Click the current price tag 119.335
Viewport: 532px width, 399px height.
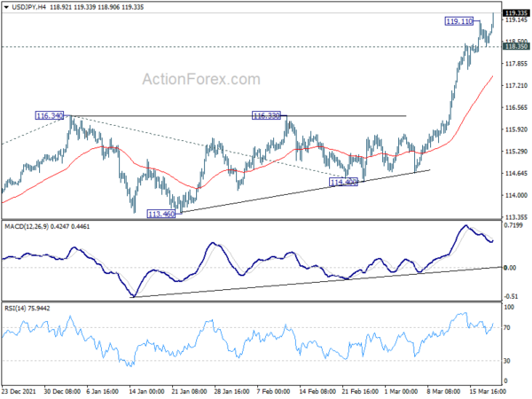pos(516,13)
